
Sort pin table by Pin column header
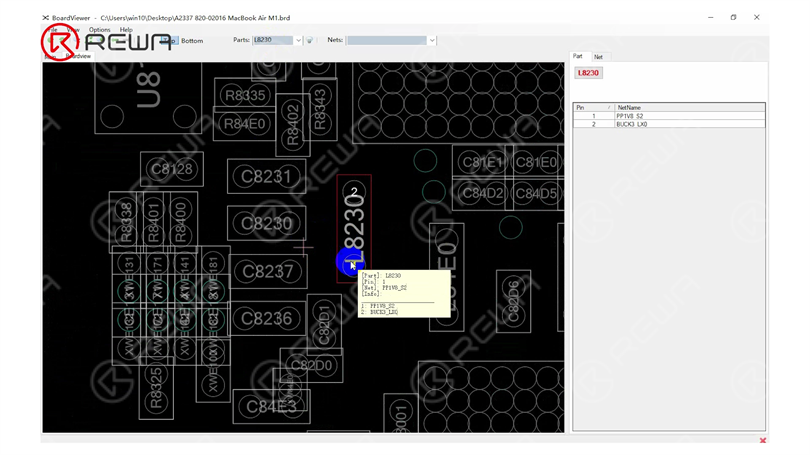[594, 107]
